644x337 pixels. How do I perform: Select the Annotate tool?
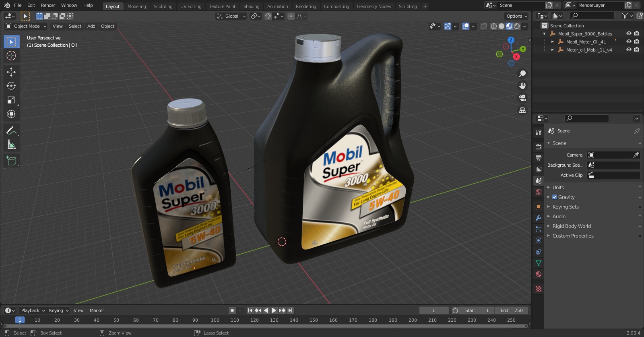pos(11,130)
